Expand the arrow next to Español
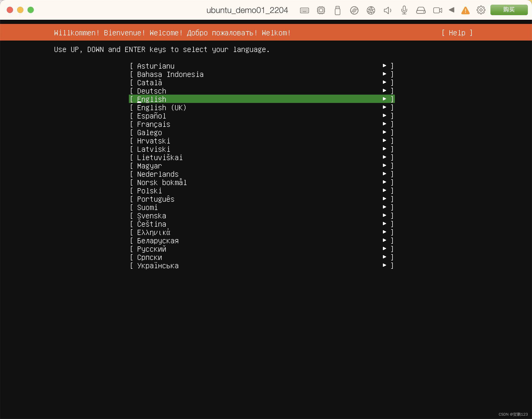532x419 pixels. coord(384,116)
